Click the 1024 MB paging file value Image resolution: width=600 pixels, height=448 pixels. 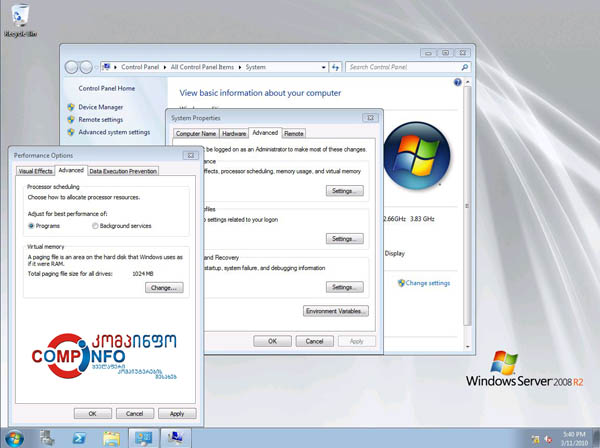pyautogui.click(x=143, y=274)
